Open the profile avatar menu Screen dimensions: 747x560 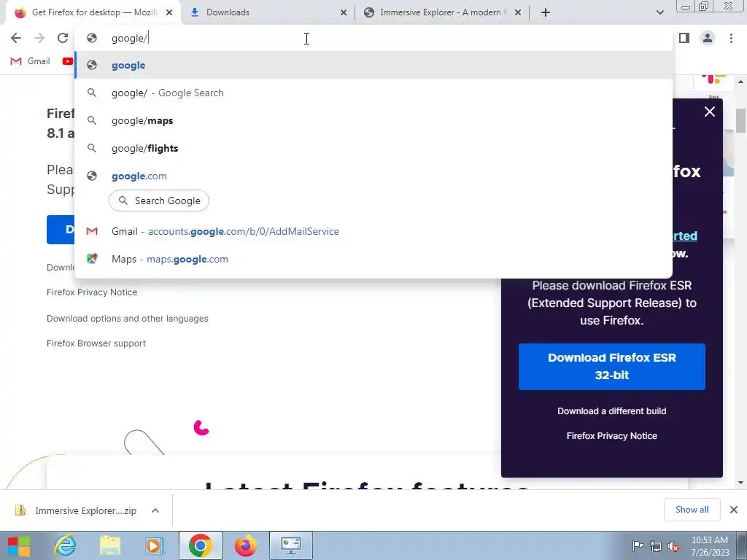708,38
